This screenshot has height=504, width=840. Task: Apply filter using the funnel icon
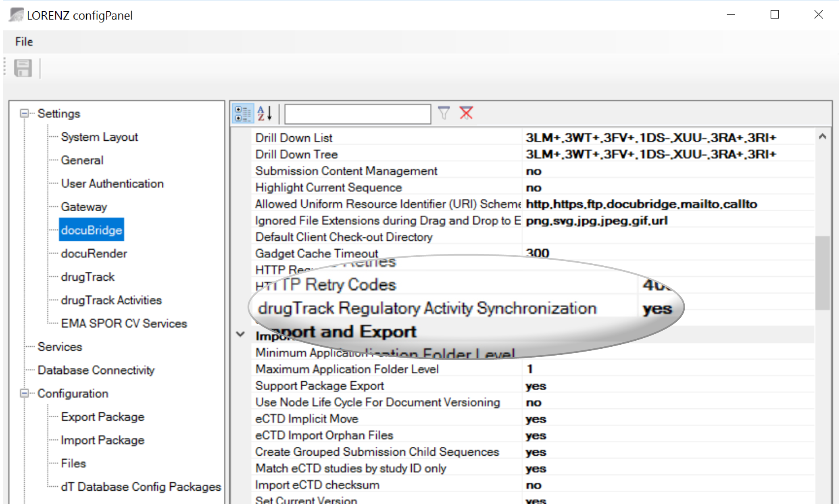point(444,113)
